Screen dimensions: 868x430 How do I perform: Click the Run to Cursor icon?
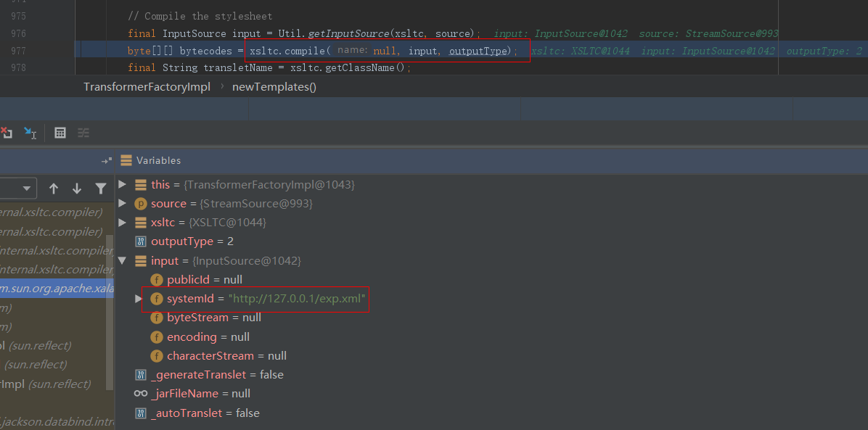pos(30,133)
